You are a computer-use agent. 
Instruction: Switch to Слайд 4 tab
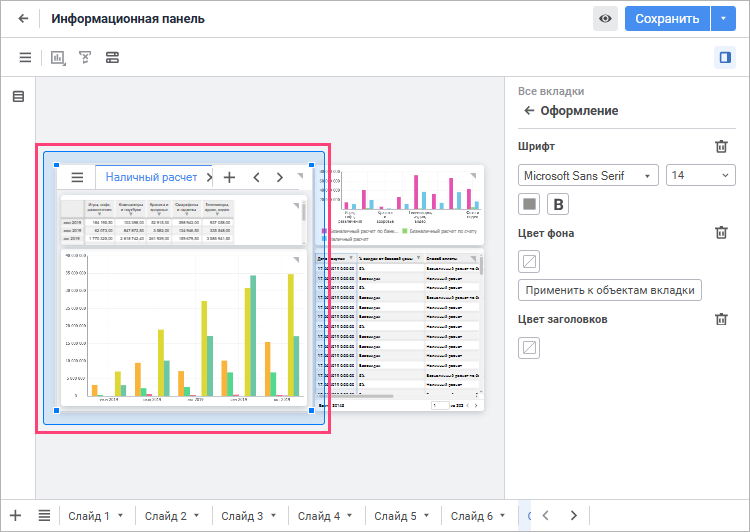click(x=319, y=516)
